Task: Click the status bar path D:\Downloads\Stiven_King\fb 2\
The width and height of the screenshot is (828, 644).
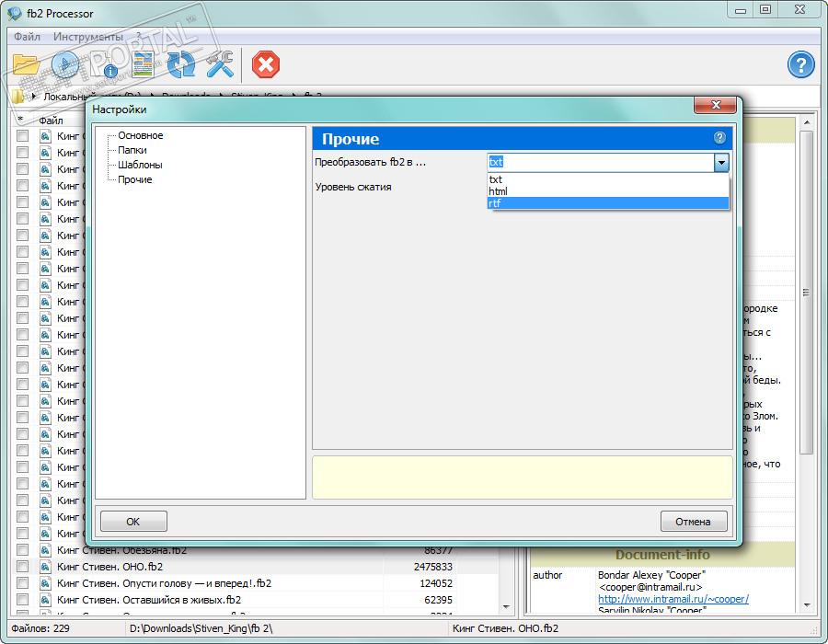Action: tap(201, 628)
